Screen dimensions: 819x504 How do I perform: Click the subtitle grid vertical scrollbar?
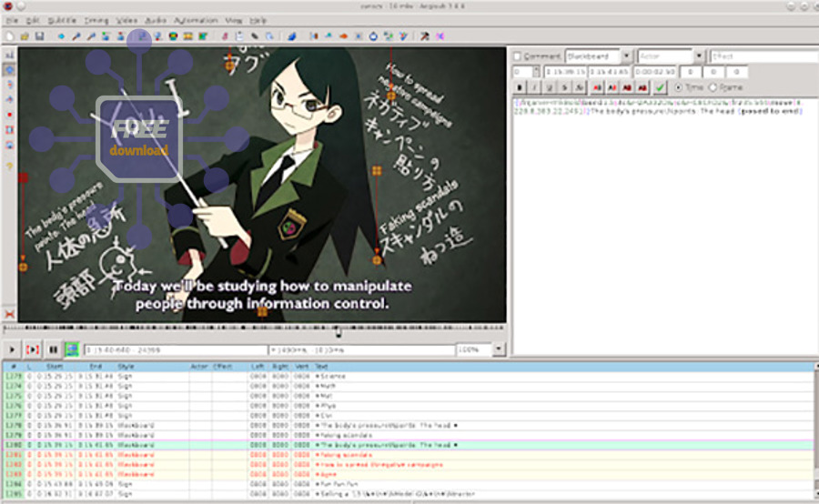click(816, 431)
